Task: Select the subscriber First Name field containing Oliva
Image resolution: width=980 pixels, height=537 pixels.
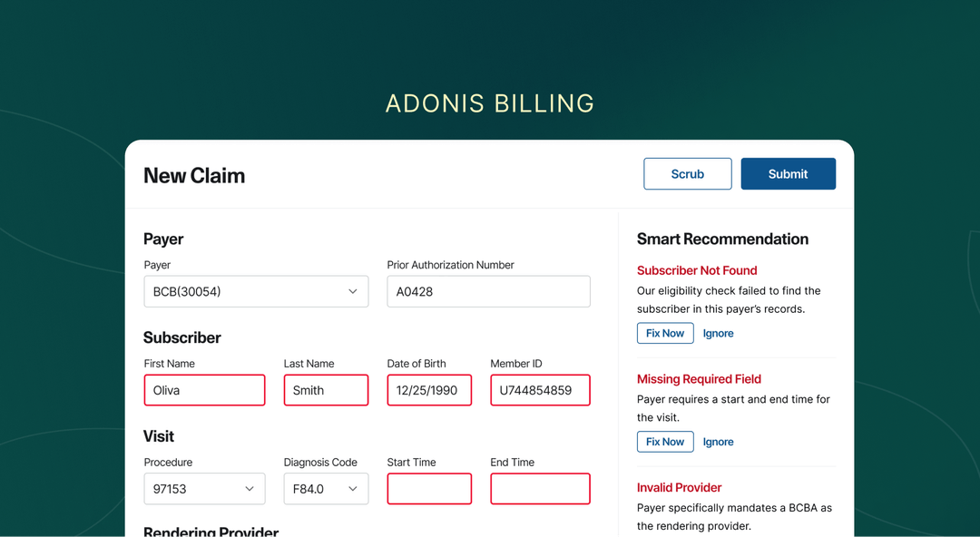Action: point(204,390)
